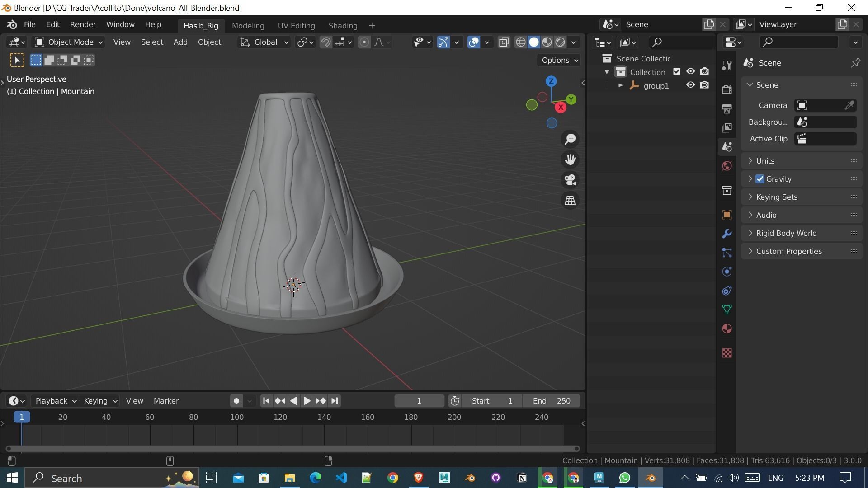Pick camera with eyedropper icon
Image resolution: width=868 pixels, height=488 pixels.
(x=849, y=105)
